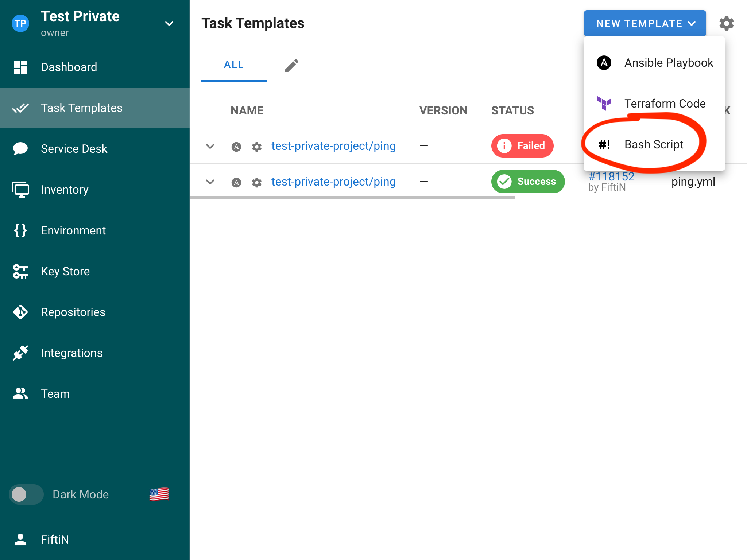Viewport: 747px width, 560px height.
Task: Open task #118152 link
Action: click(611, 176)
